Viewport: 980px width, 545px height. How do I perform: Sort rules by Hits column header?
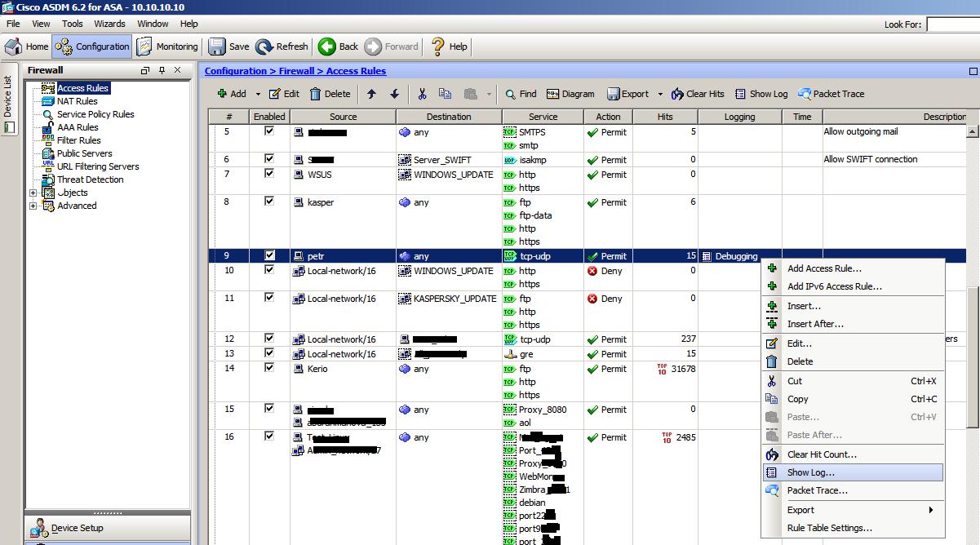tap(665, 117)
